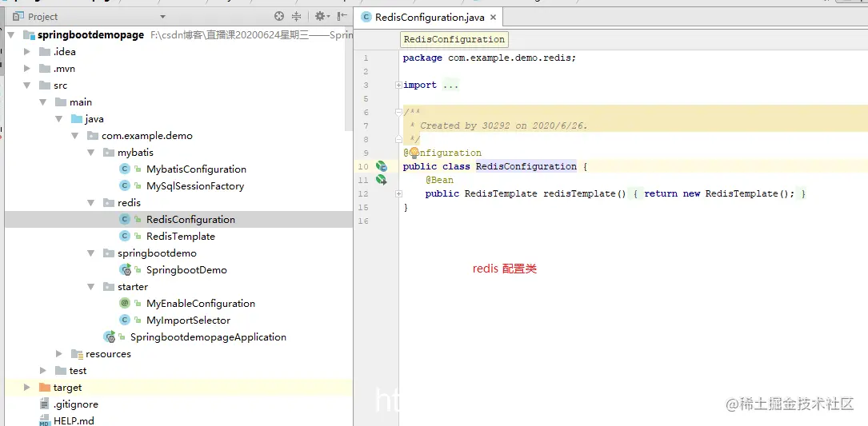Collapse the starter package

click(90, 287)
